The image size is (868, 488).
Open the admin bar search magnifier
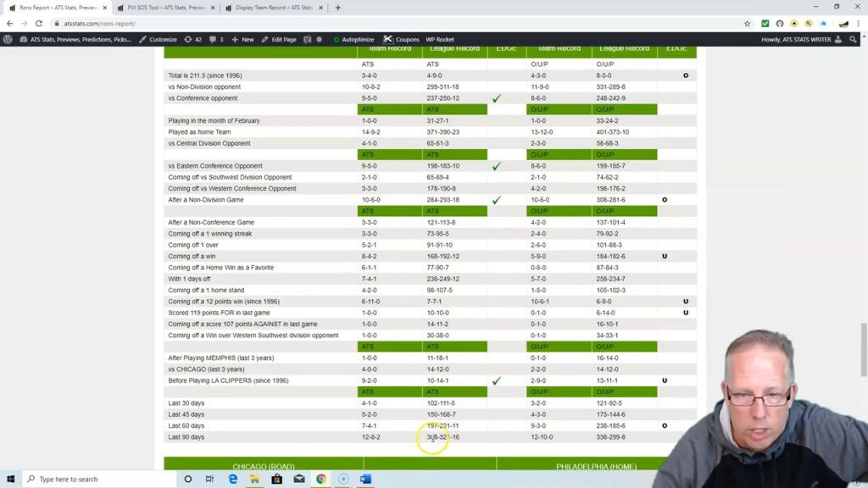pyautogui.click(x=853, y=39)
